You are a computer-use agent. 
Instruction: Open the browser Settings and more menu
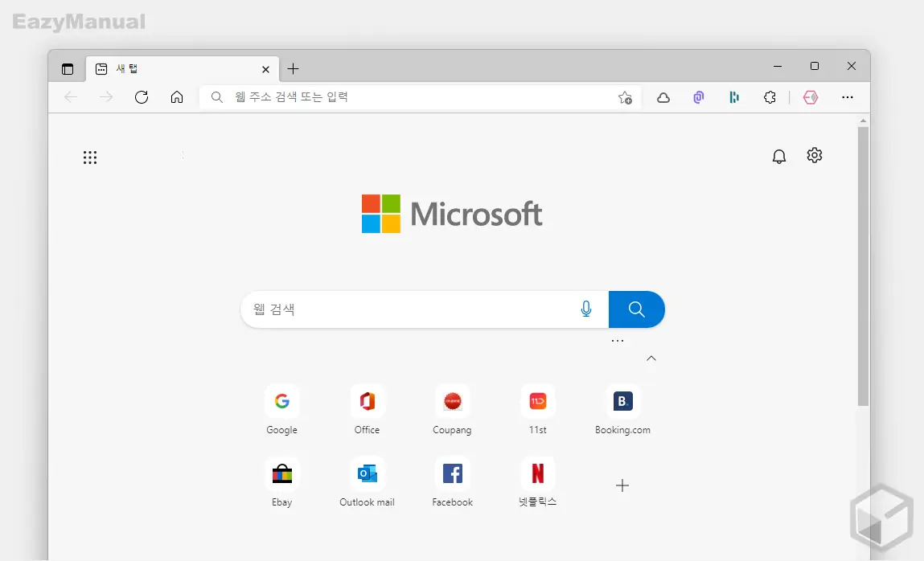click(x=848, y=97)
